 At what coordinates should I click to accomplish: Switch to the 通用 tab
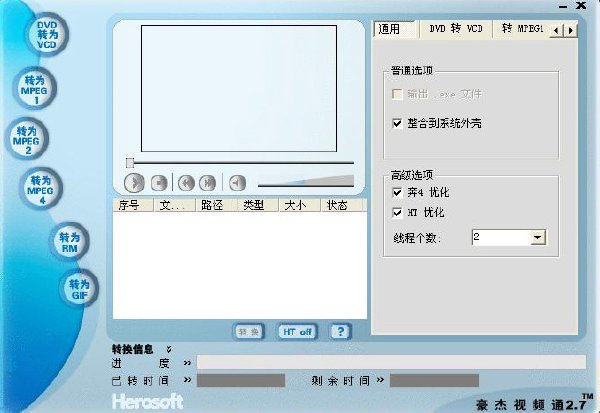(394, 29)
